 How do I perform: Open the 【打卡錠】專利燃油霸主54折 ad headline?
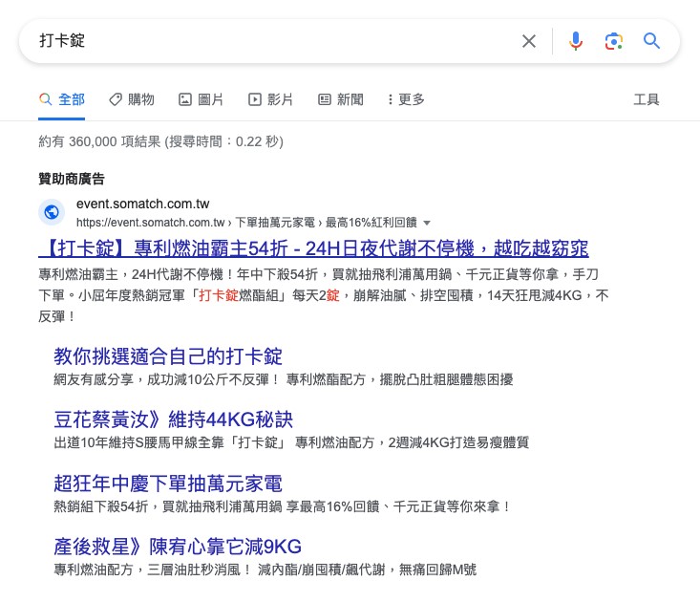tap(313, 249)
